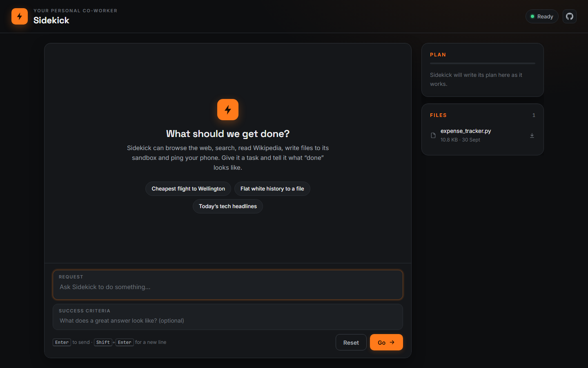Screen dimensions: 588x368
Task: Click the Shift key hint badge
Action: point(103,342)
